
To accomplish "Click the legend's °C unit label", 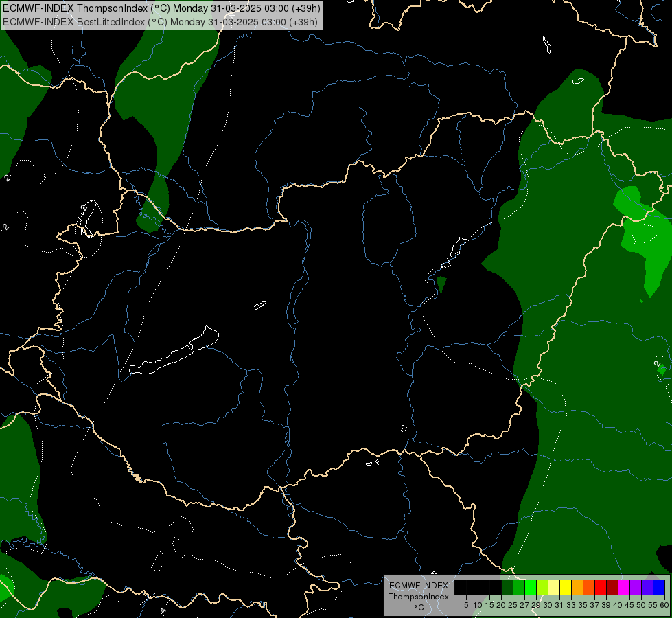I will tap(419, 608).
